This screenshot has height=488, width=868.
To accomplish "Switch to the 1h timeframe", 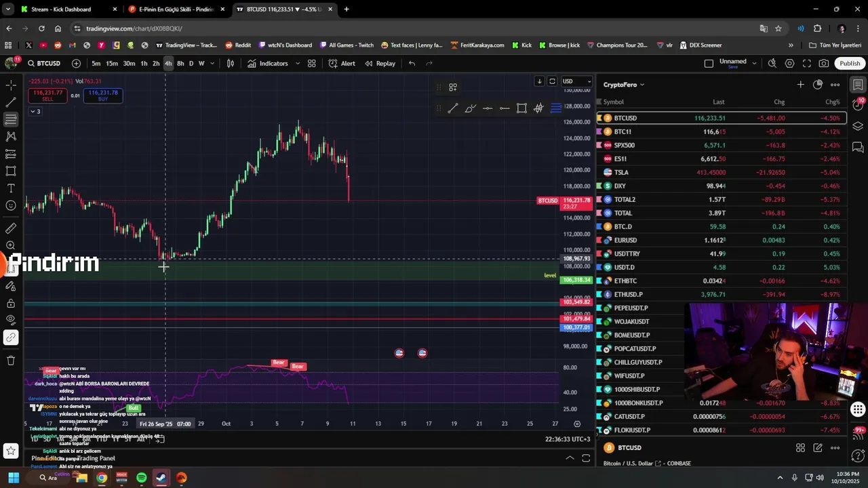I will [144, 63].
